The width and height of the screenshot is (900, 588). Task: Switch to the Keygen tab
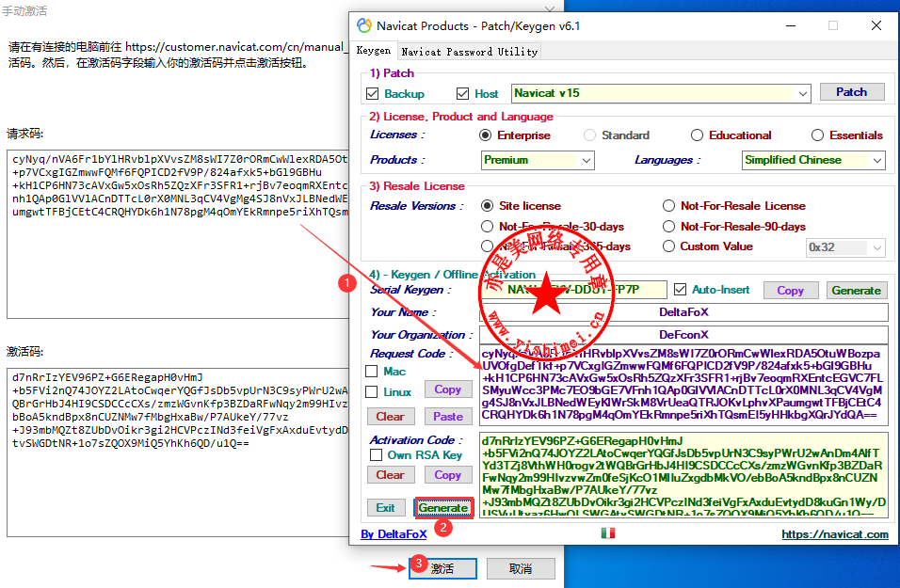[373, 51]
